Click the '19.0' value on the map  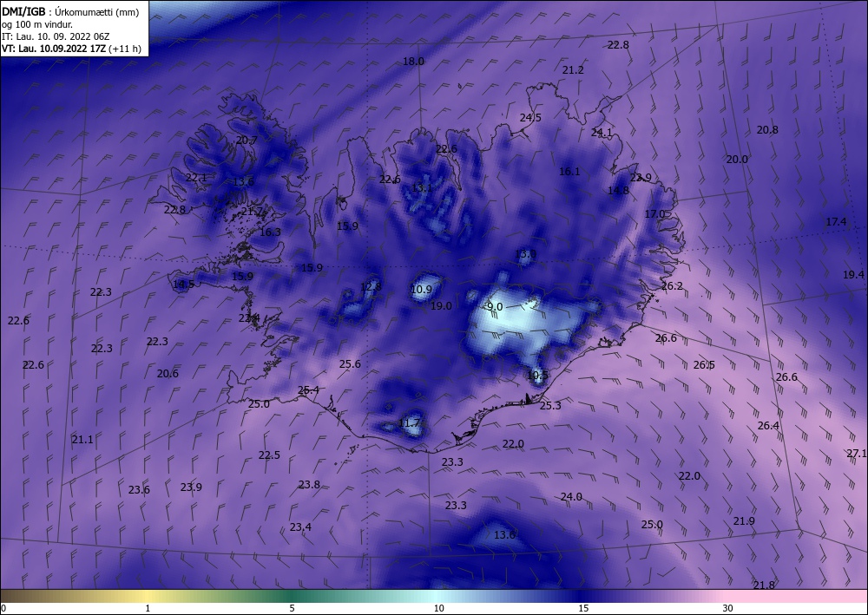click(441, 306)
